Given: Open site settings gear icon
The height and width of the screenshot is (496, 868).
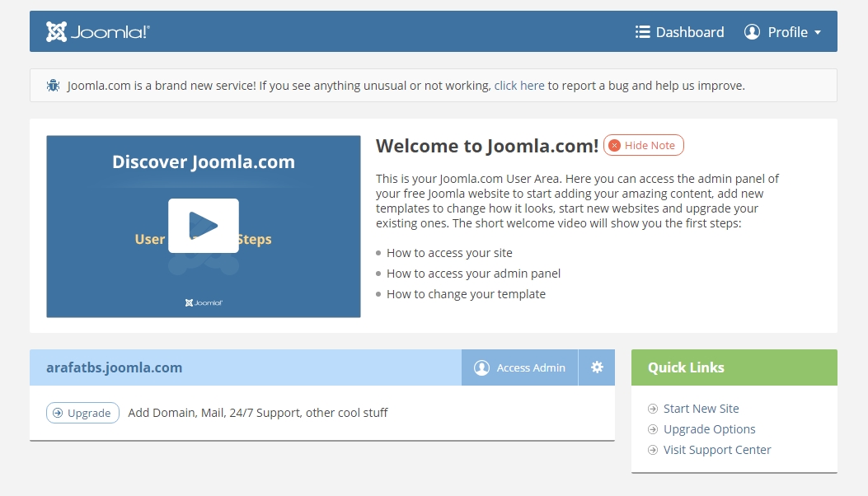Looking at the screenshot, I should coord(597,367).
